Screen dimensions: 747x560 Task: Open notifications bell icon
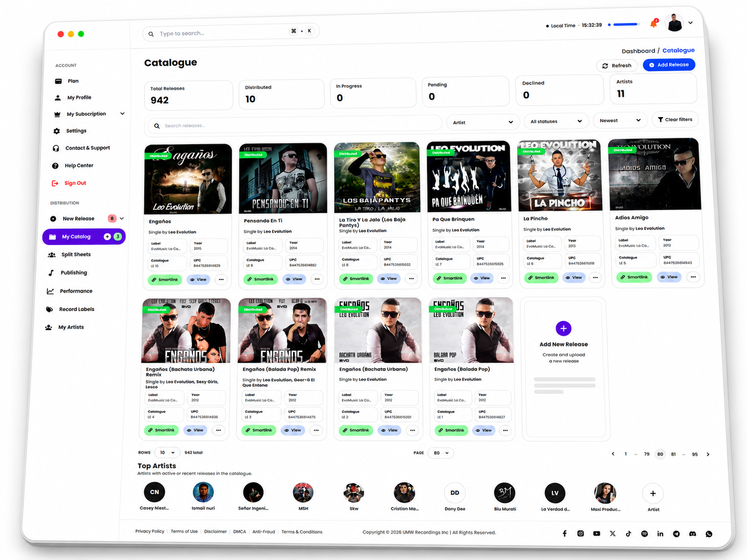(x=654, y=24)
